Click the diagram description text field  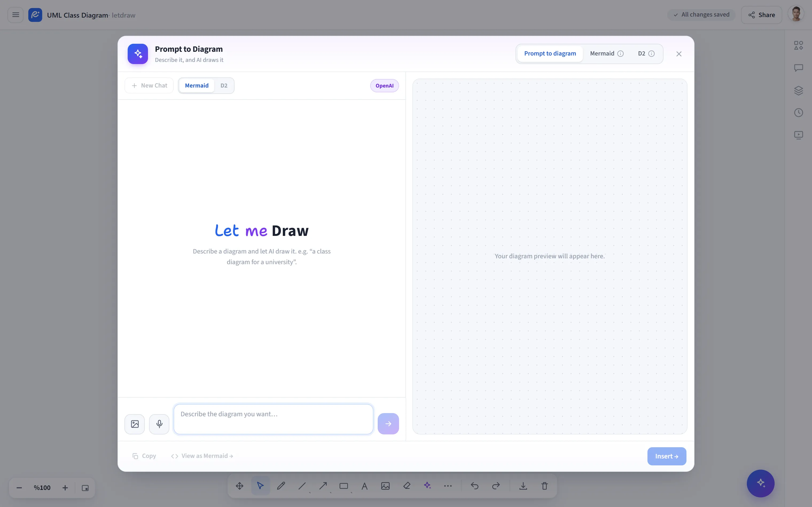[274, 419]
